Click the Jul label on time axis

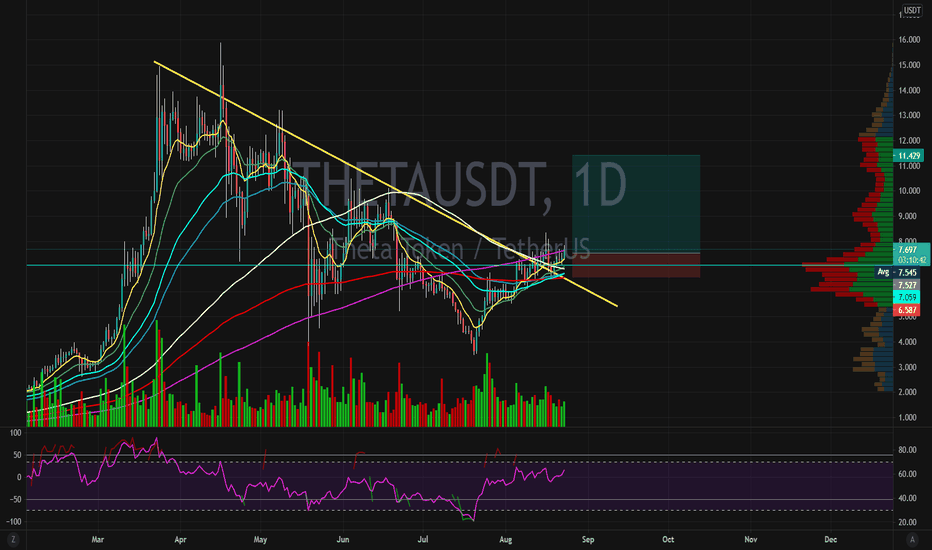423,540
